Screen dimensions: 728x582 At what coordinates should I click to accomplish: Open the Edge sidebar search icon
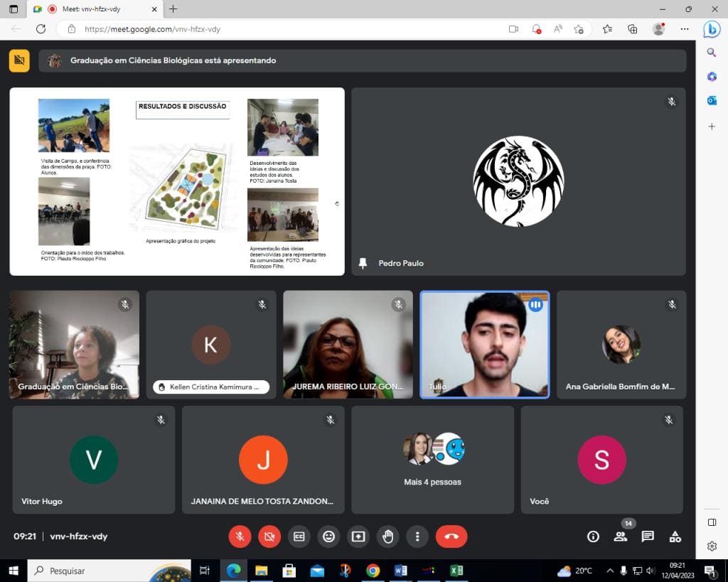pos(712,53)
